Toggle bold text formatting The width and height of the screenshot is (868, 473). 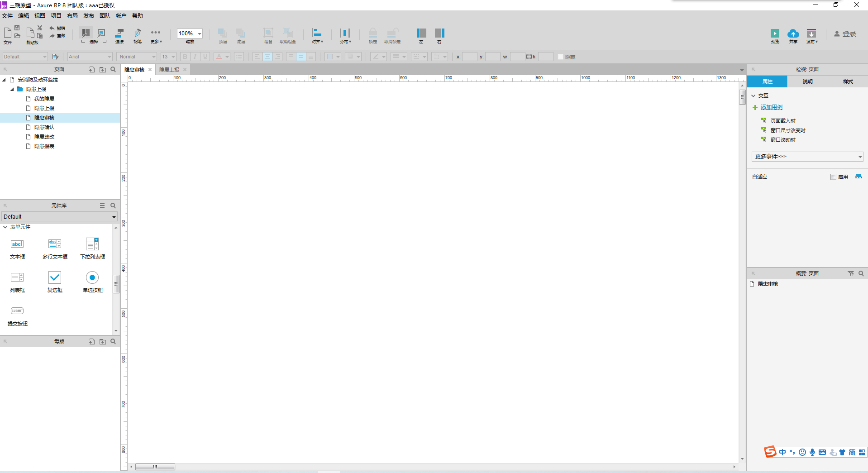185,57
